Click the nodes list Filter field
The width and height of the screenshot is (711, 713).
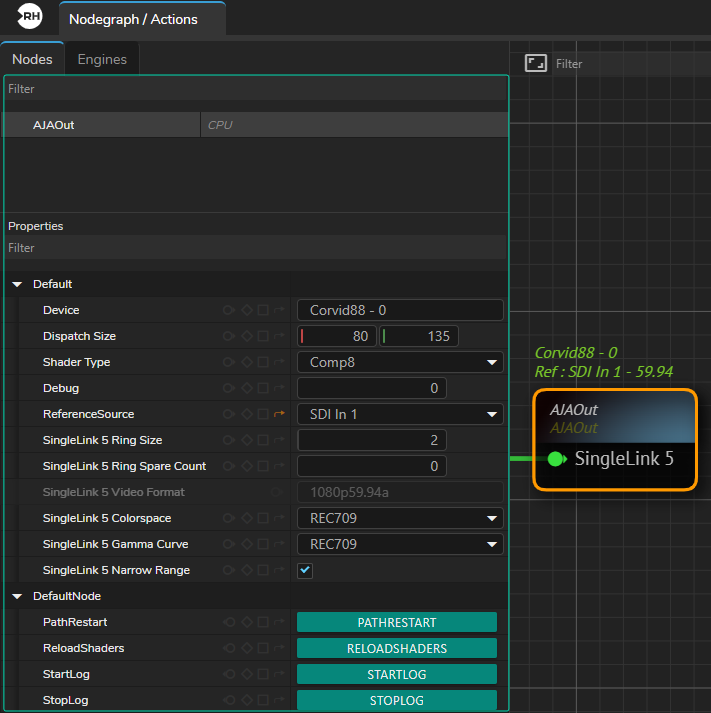coord(255,89)
